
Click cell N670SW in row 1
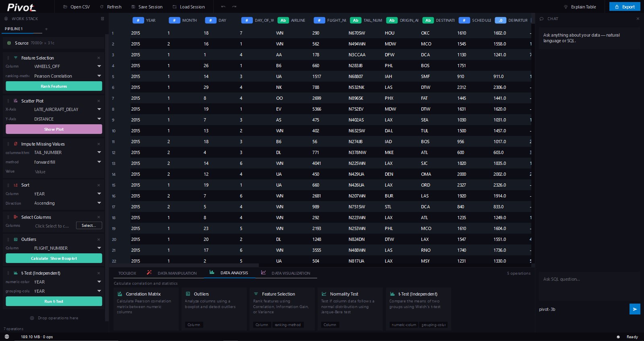357,33
